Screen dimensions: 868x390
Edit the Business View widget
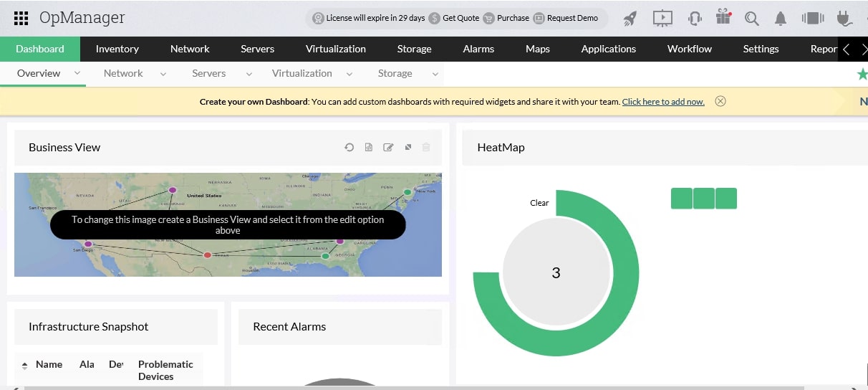(388, 147)
